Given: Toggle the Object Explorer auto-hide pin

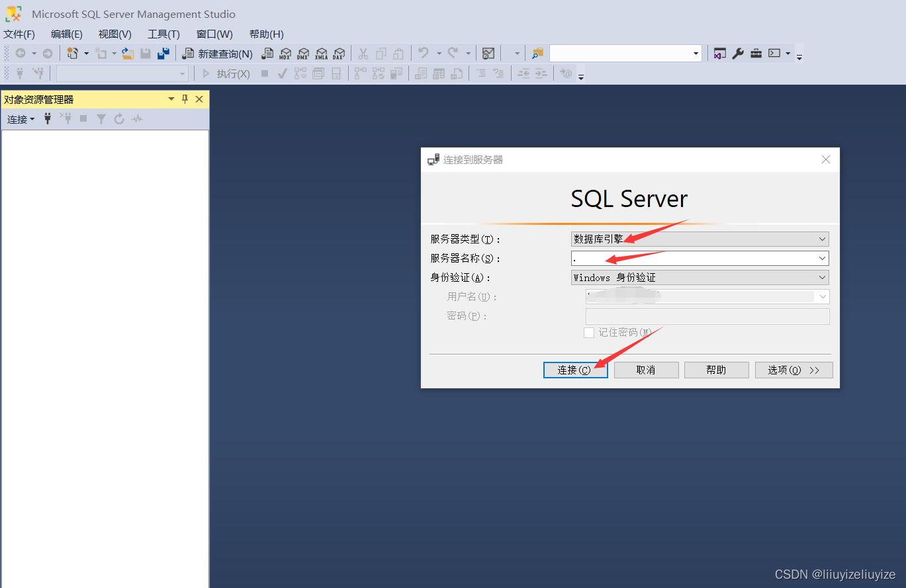Looking at the screenshot, I should [x=185, y=99].
